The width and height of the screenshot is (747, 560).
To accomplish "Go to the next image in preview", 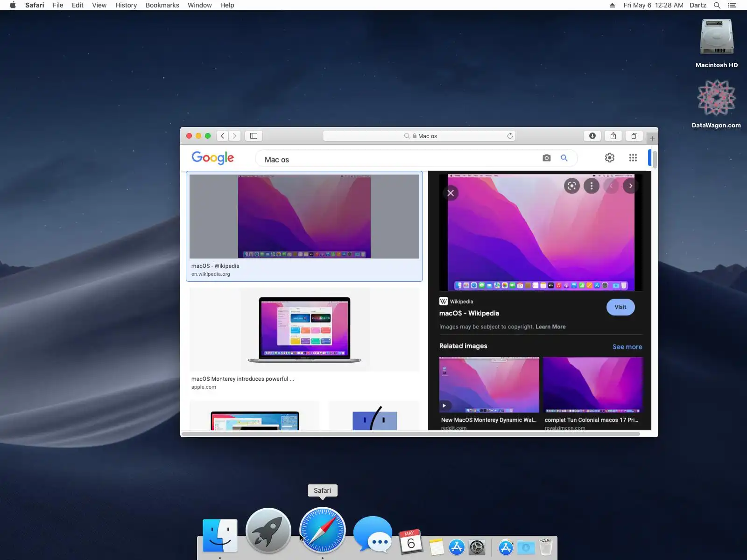I will click(x=631, y=186).
